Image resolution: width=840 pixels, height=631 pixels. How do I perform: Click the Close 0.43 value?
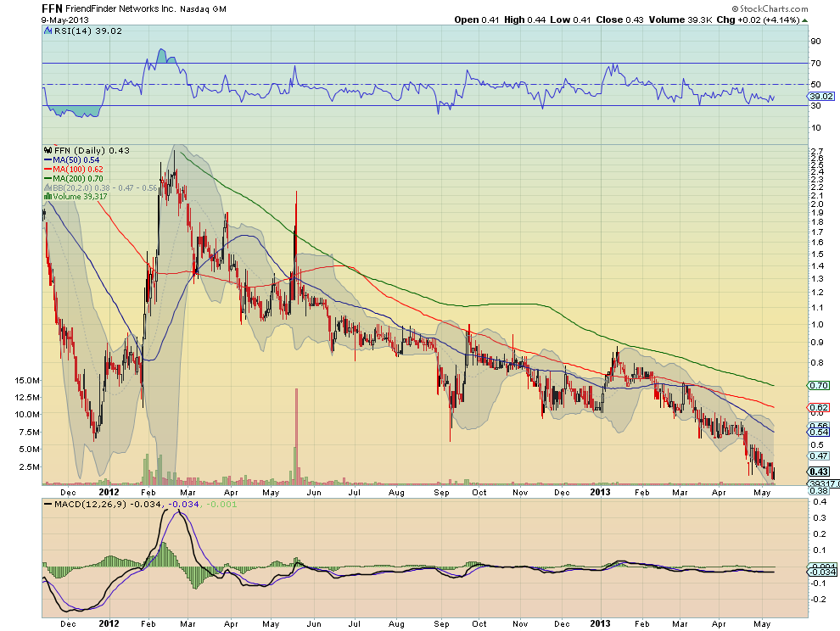pos(620,20)
